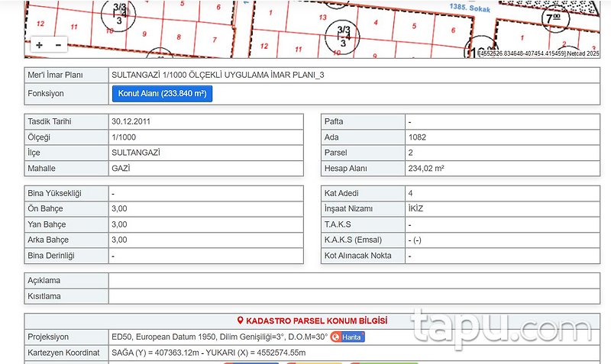Open the Harita map link button
The height and width of the screenshot is (364, 611).
click(x=348, y=337)
